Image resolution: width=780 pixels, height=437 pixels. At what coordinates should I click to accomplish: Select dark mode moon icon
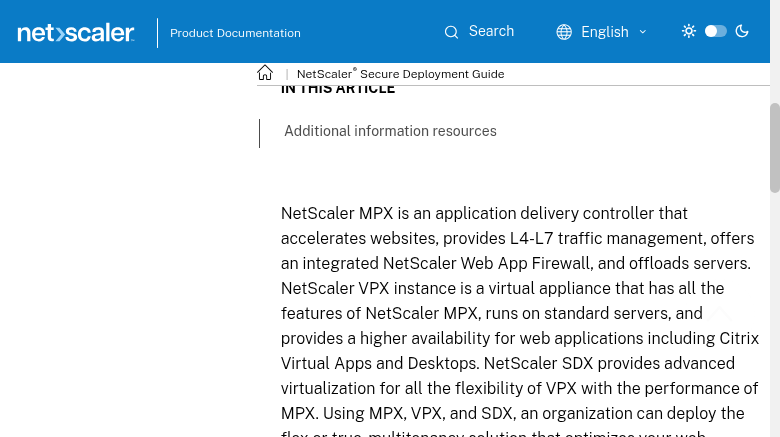pyautogui.click(x=742, y=31)
